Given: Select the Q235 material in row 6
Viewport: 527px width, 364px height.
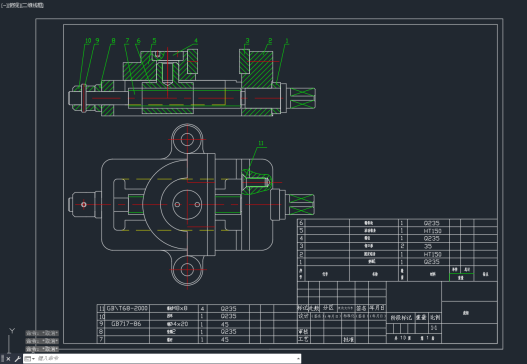Looking at the screenshot, I should pyautogui.click(x=432, y=223).
